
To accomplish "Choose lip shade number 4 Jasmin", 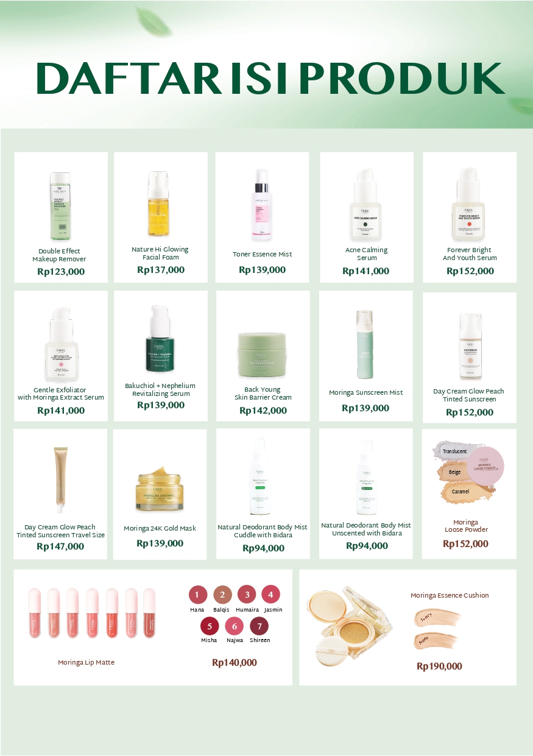I will coord(271,594).
